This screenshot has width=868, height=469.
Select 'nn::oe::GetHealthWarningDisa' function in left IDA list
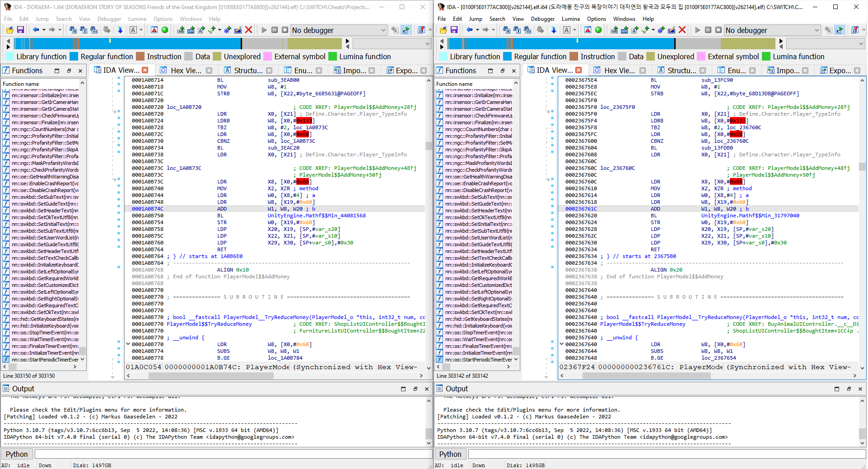45,177
